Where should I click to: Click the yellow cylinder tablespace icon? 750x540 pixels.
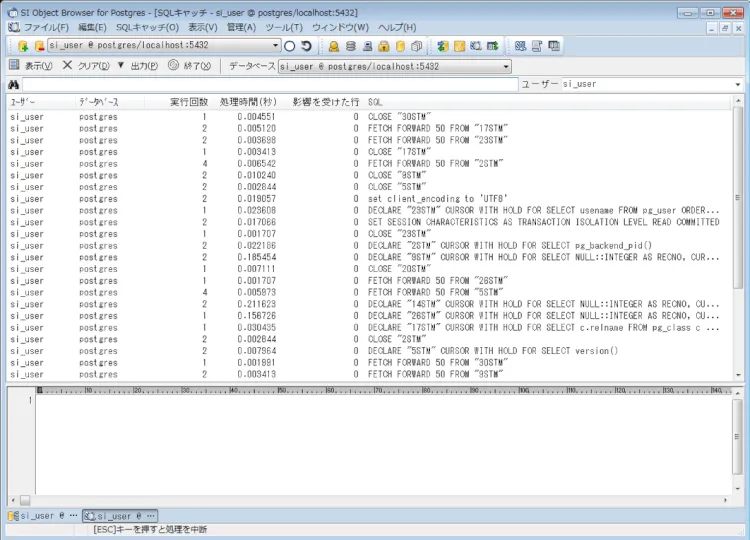pos(400,46)
